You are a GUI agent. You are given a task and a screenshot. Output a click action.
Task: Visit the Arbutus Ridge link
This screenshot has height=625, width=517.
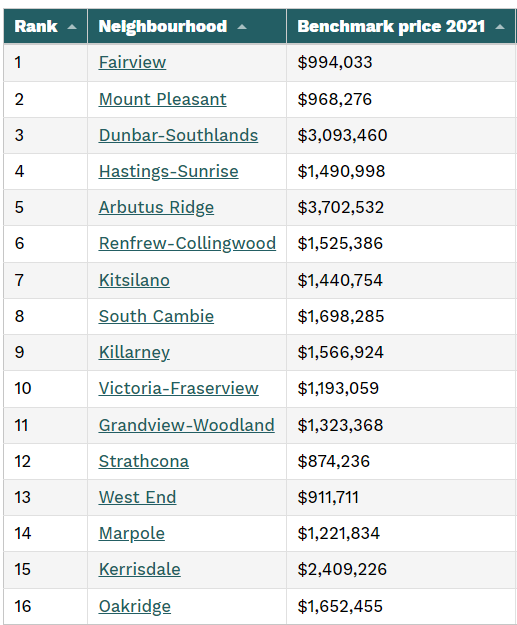click(156, 207)
